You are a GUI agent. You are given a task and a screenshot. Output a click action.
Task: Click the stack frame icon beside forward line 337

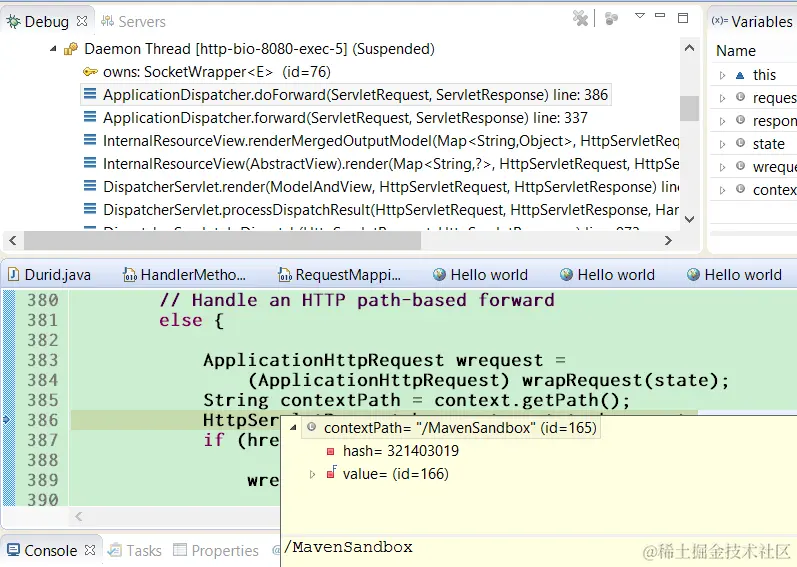[90, 117]
